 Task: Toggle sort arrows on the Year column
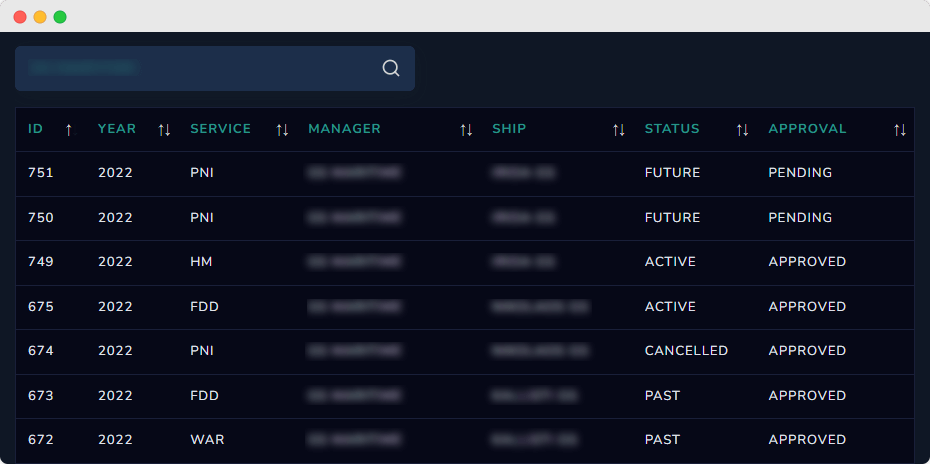coord(164,129)
